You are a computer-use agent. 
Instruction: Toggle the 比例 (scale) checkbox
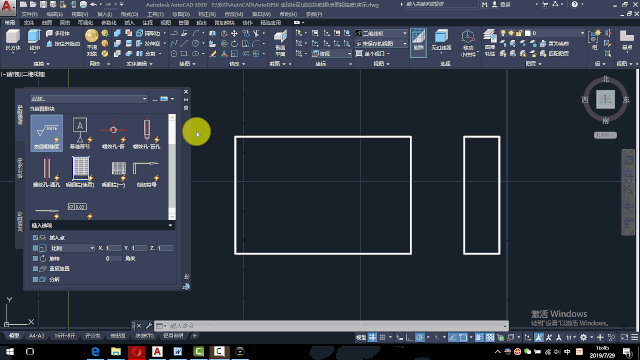click(35, 248)
